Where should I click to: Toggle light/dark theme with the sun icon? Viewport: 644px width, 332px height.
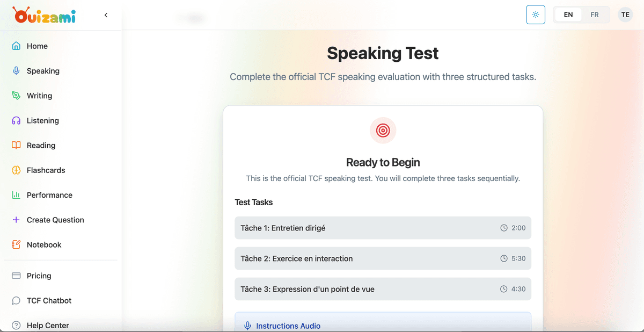[535, 15]
